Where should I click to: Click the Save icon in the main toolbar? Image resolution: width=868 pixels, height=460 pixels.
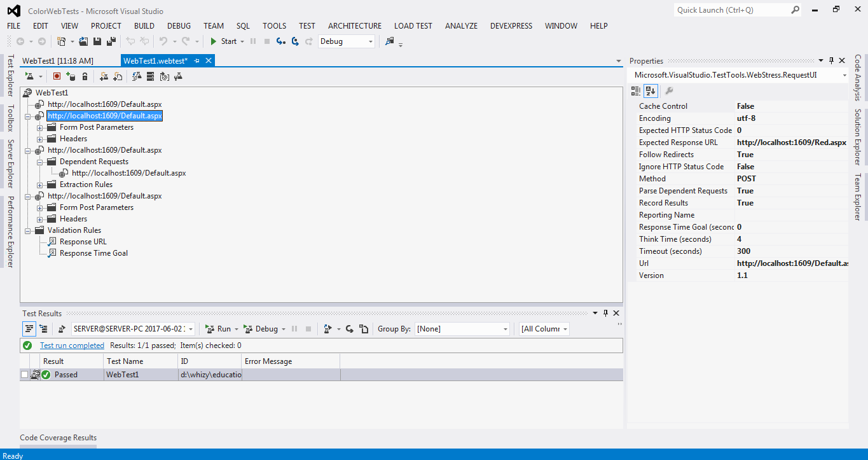97,41
